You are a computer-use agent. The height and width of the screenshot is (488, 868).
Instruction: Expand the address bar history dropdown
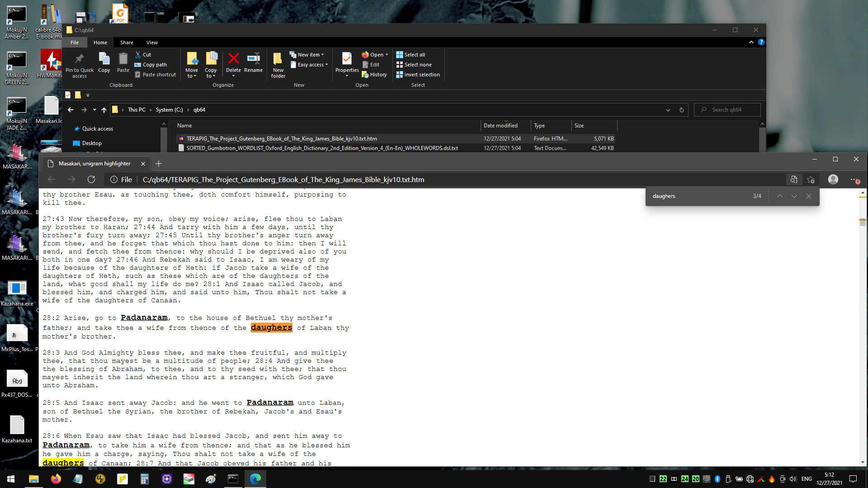tap(668, 110)
